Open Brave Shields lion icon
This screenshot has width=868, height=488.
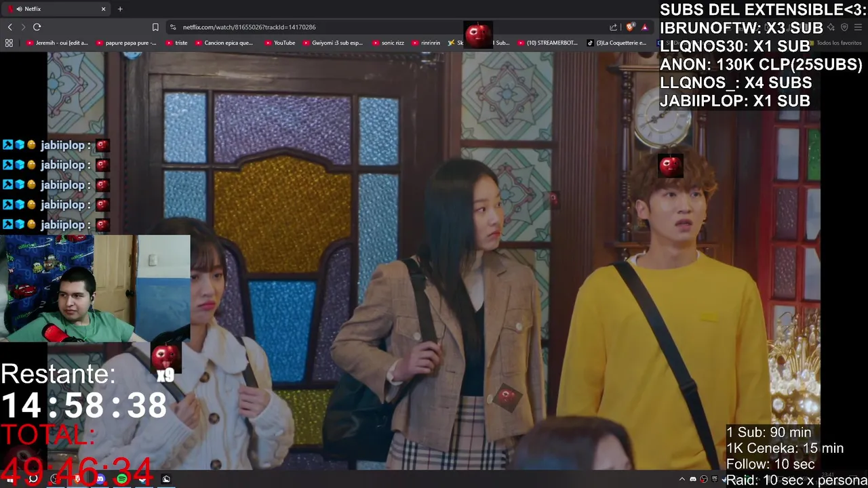click(630, 27)
